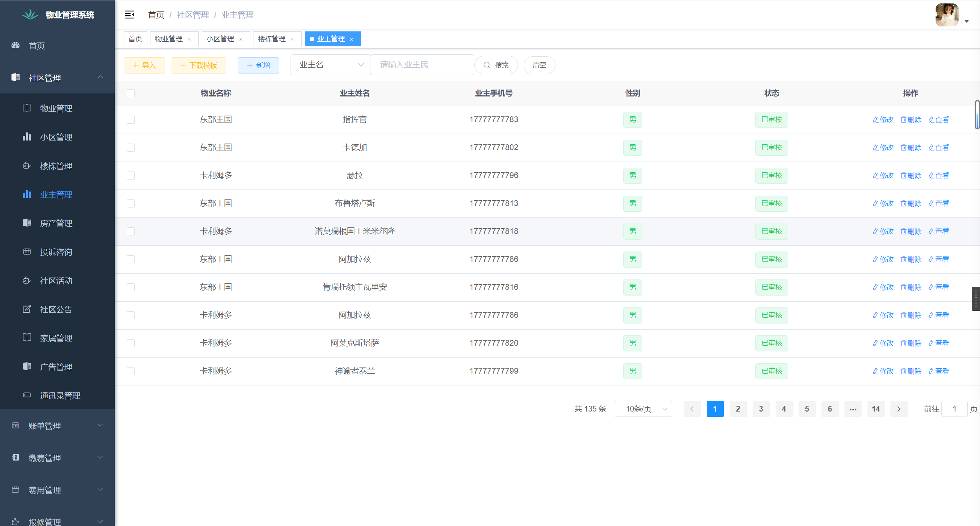Click the 广告管理 sidebar icon
980x526 pixels.
(27, 366)
